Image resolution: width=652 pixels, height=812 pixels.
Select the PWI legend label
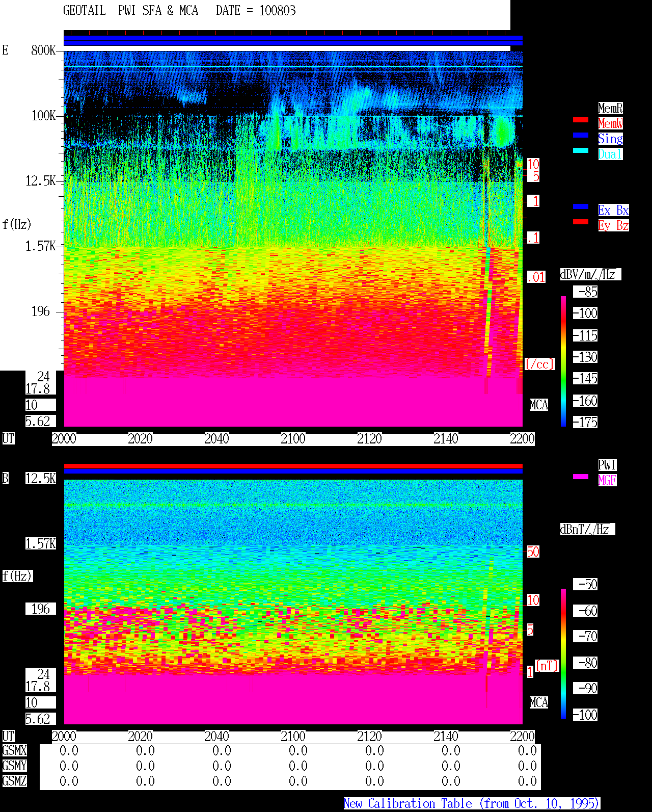tap(607, 465)
